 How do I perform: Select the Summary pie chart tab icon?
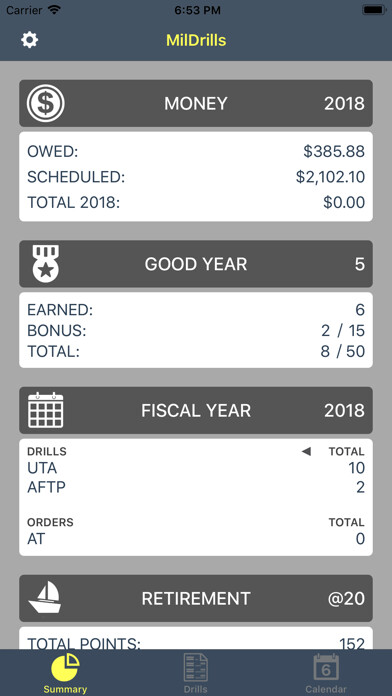pyautogui.click(x=65, y=668)
